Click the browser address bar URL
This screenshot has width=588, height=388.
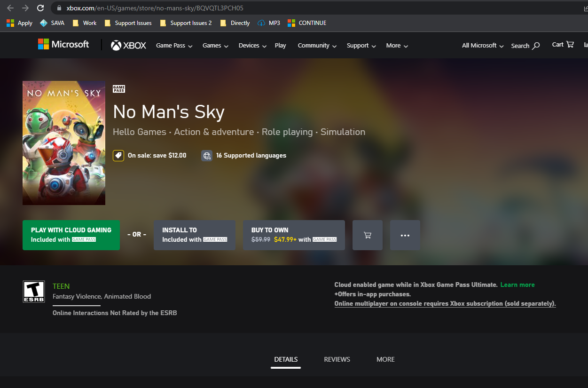[x=155, y=8]
